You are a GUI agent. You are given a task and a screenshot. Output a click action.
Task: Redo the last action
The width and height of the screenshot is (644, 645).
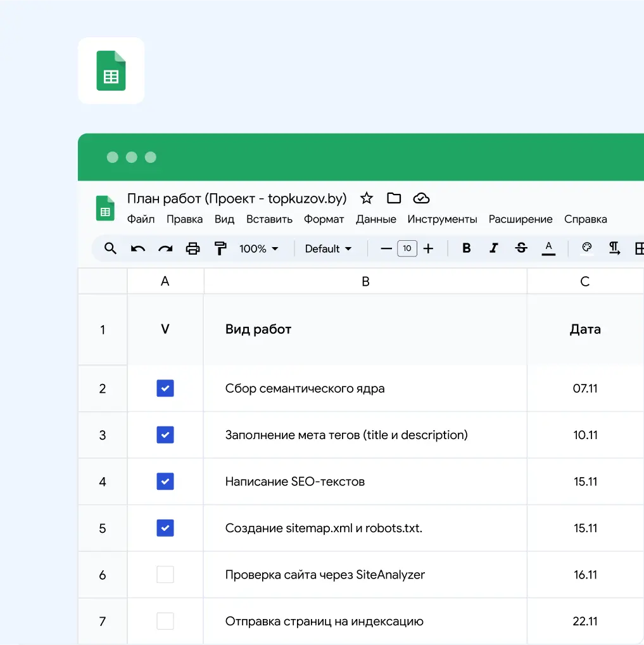click(x=165, y=248)
